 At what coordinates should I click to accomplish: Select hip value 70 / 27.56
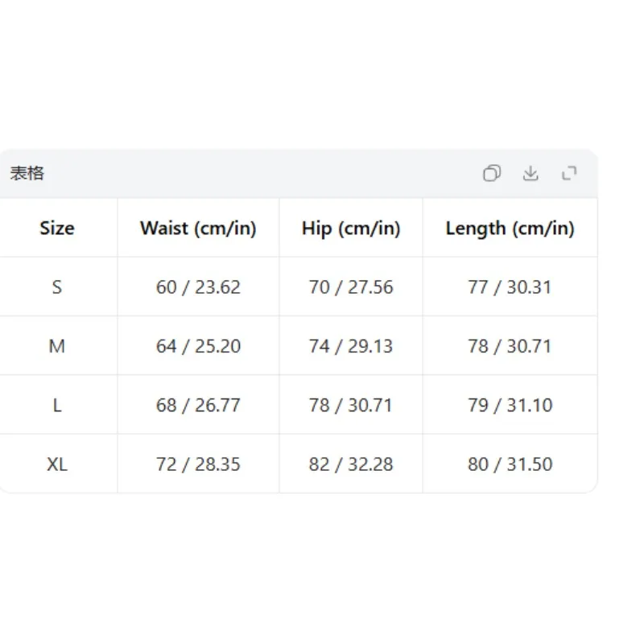351,287
